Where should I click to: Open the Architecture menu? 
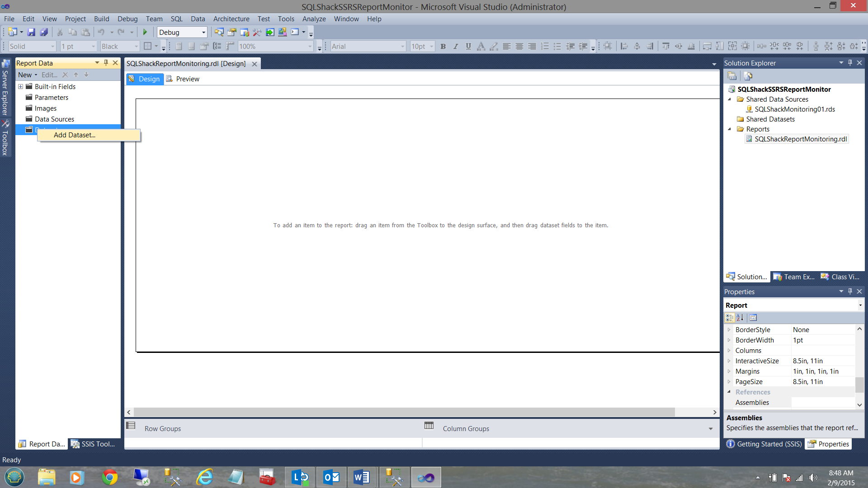point(231,19)
